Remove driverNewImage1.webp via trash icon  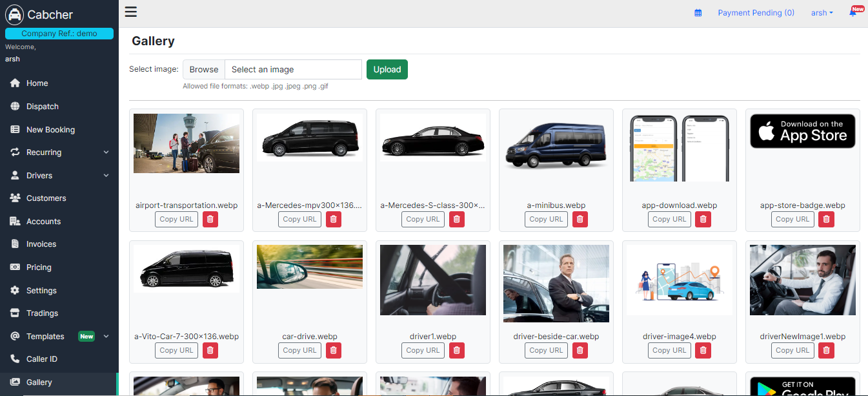827,351
